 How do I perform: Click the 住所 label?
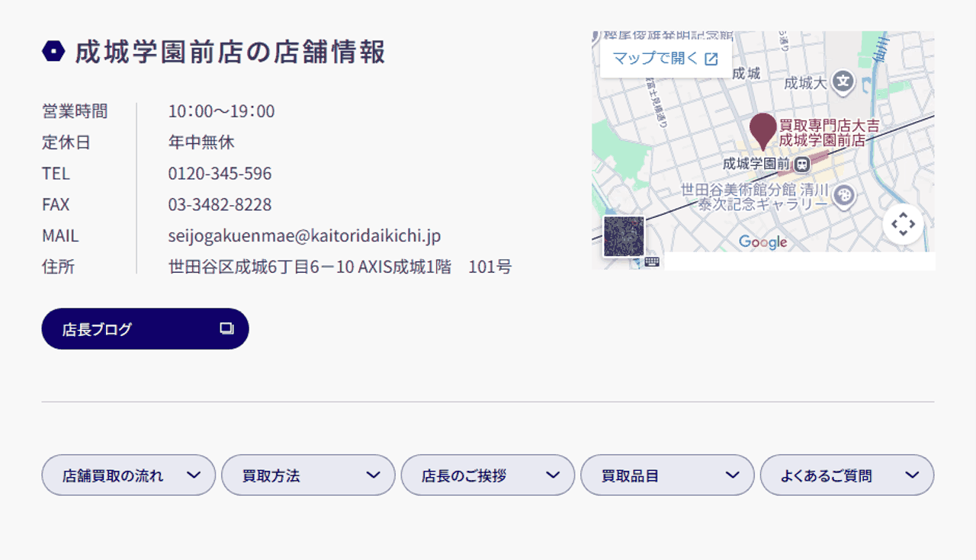pyautogui.click(x=58, y=267)
